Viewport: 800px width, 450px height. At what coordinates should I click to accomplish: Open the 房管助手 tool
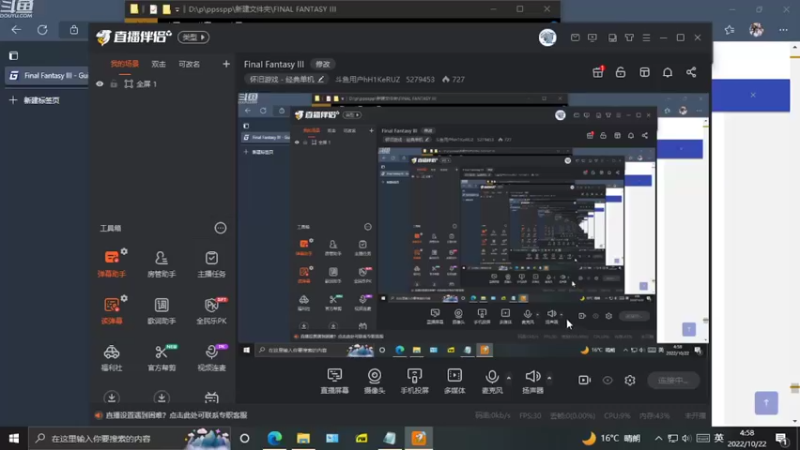(161, 263)
